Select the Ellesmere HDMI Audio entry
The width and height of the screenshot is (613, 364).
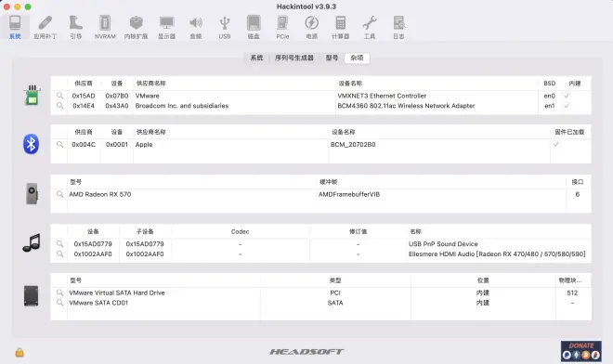pos(497,254)
